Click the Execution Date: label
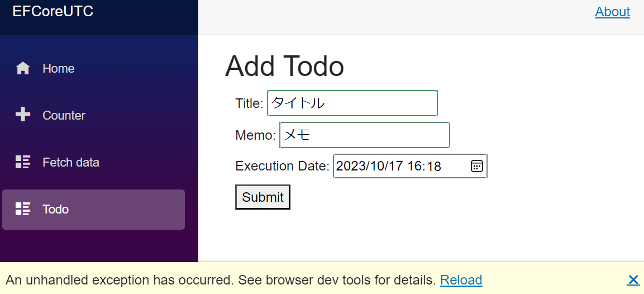Screen dimensions: 644x294 (283, 166)
